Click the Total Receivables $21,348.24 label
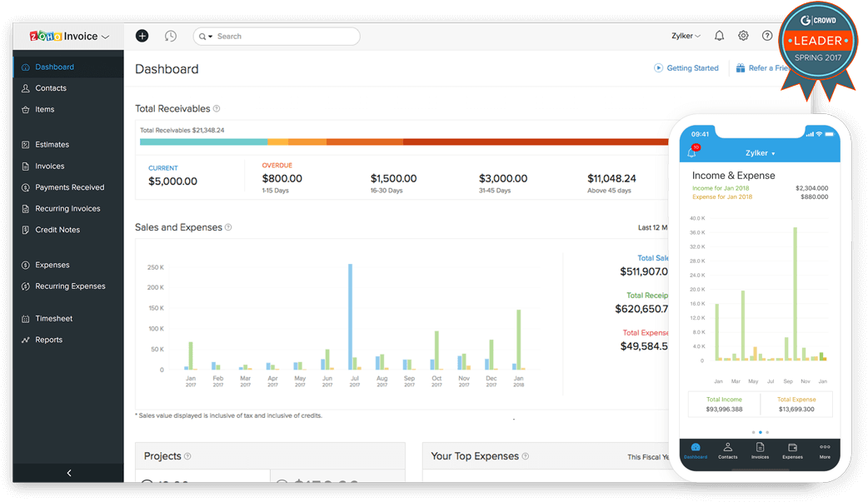This screenshot has width=868, height=502. point(182,131)
